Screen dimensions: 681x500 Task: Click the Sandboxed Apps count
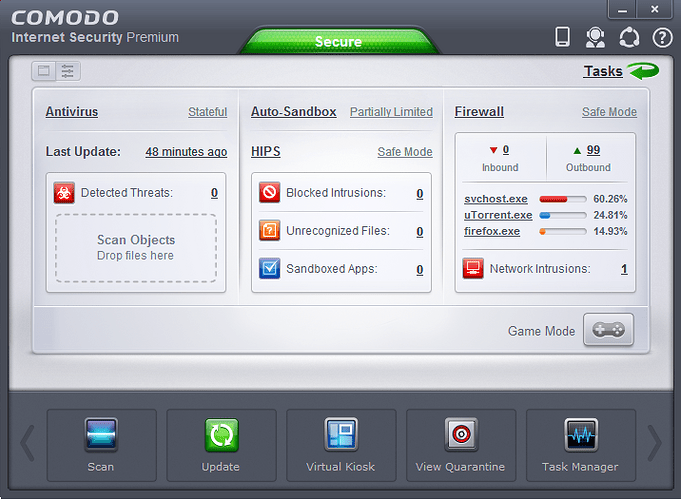[420, 269]
